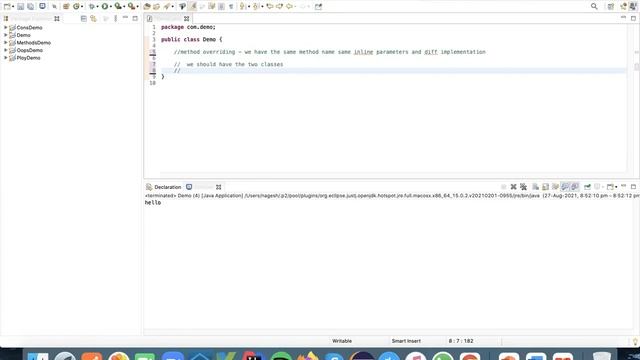Open the New wizard dropdown arrow
This screenshot has height=360, width=640.
[13, 7]
